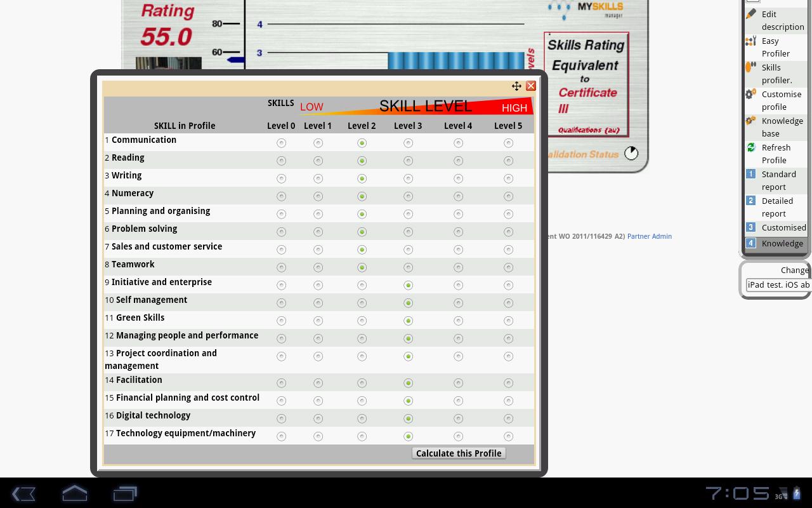Set Technology equipment/machinery to Level 0

pos(281,436)
